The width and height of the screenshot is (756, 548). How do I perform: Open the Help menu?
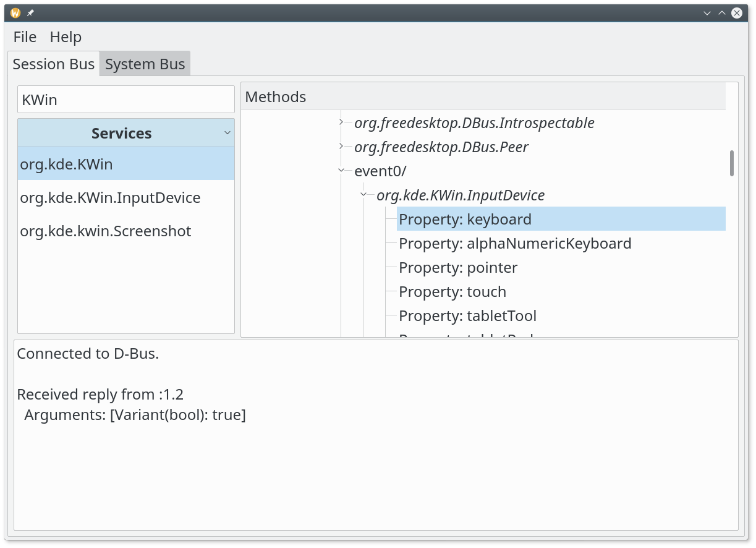pyautogui.click(x=66, y=37)
